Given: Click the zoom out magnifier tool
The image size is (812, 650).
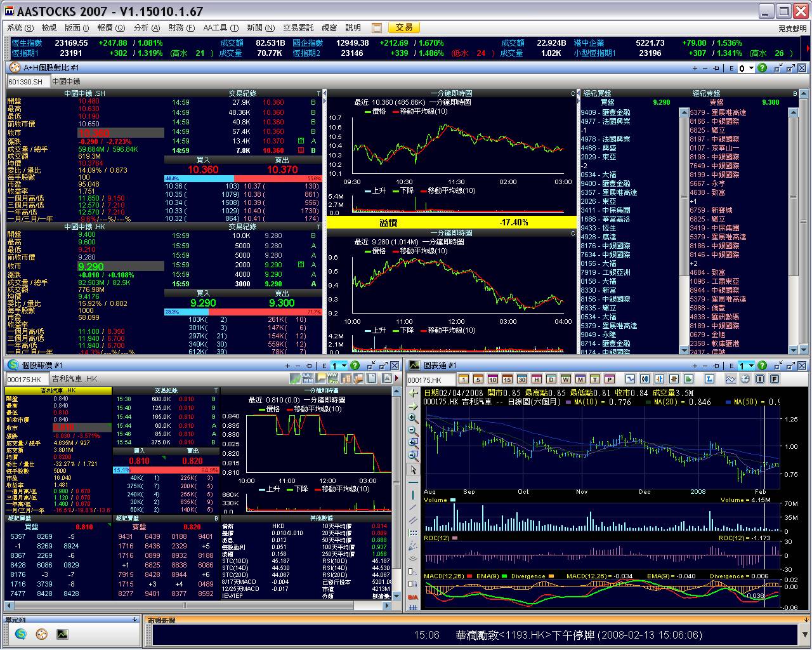Looking at the screenshot, I should (414, 431).
